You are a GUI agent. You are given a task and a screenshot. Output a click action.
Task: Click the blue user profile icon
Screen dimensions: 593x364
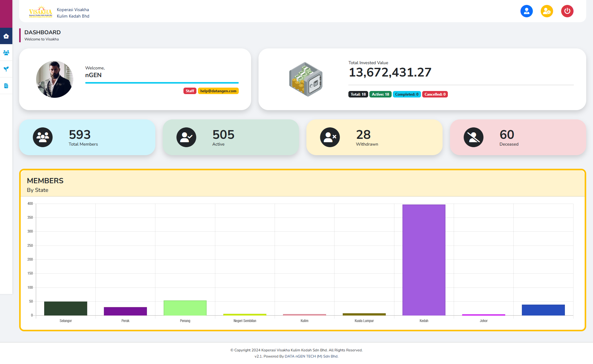526,11
